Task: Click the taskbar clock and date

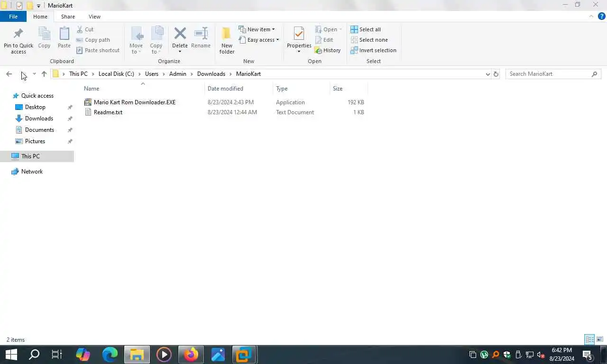Action: (x=561, y=355)
